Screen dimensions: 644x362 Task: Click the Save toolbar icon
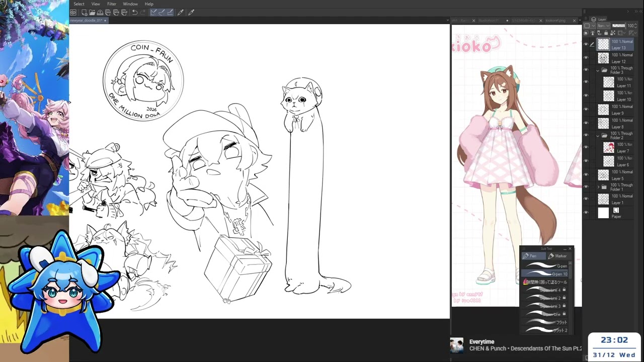tap(100, 12)
